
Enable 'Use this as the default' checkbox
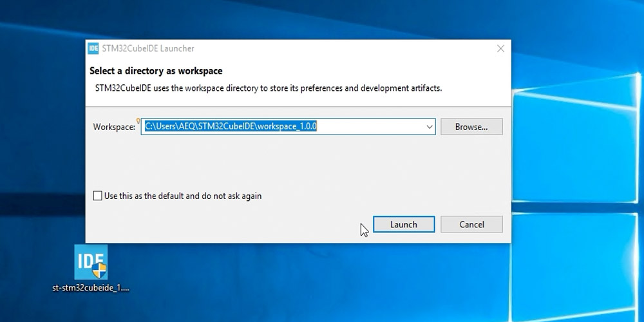(97, 196)
